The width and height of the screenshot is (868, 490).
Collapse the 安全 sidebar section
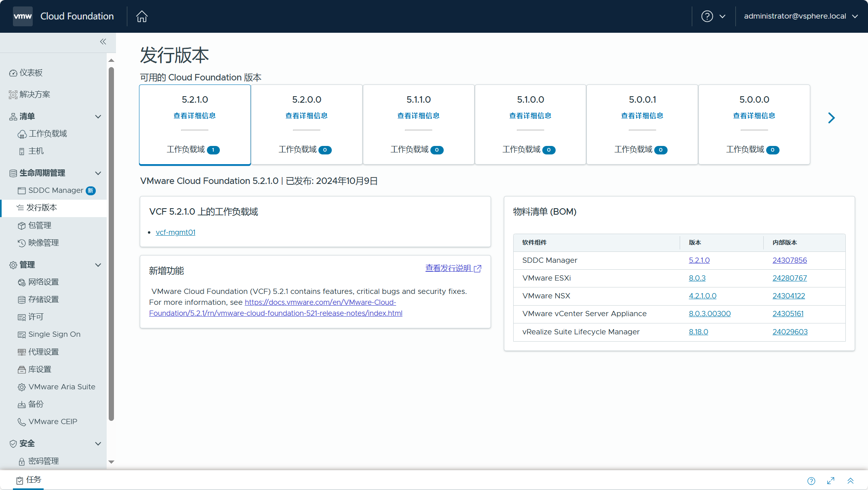pyautogui.click(x=98, y=444)
